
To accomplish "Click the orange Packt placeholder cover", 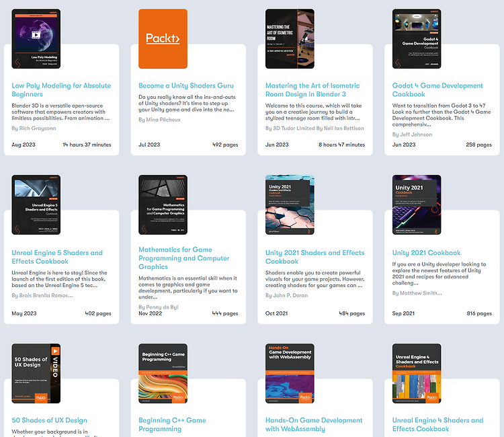I will point(163,38).
